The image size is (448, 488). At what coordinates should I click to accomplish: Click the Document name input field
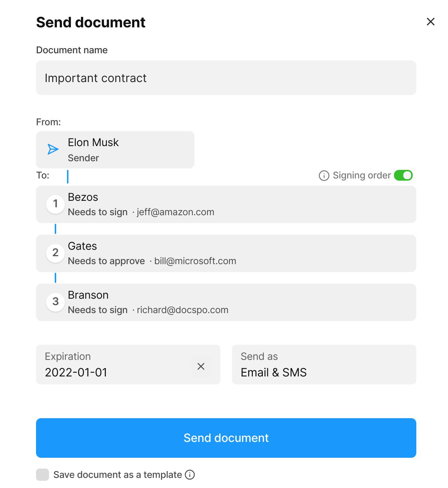coord(226,78)
